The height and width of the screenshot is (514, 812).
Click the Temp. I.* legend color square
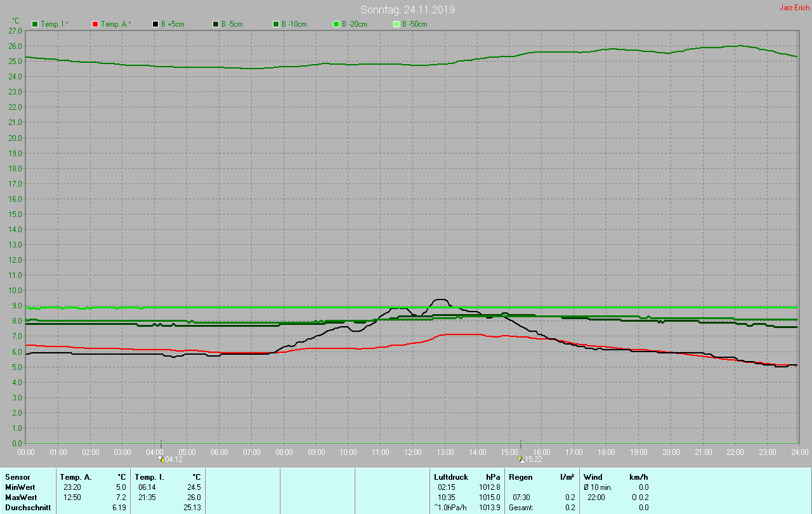[35, 24]
